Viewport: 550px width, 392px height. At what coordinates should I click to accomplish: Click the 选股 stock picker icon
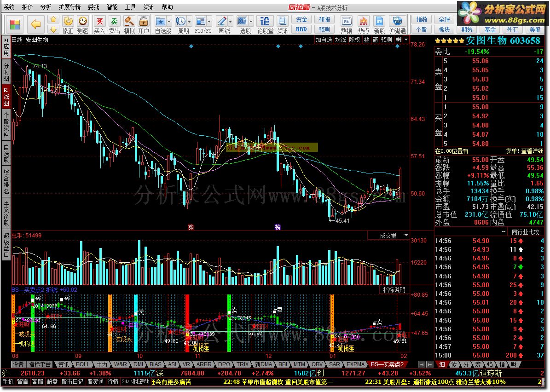coord(243,21)
